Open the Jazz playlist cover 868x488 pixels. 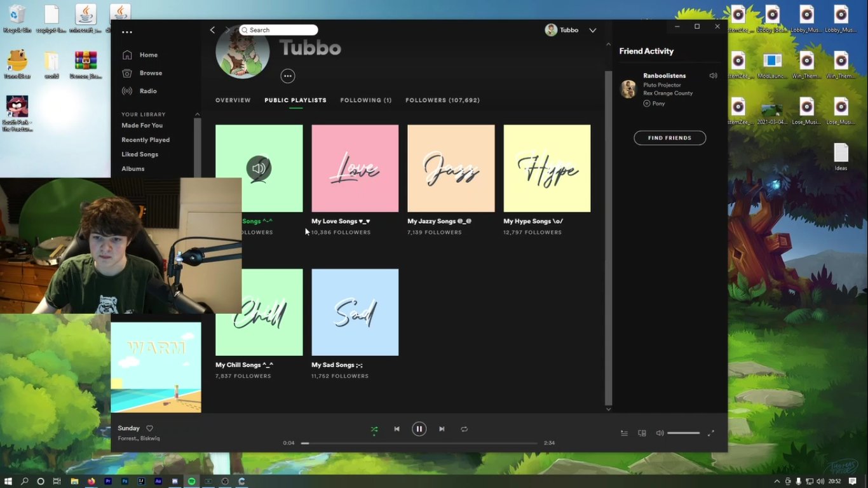pos(451,168)
